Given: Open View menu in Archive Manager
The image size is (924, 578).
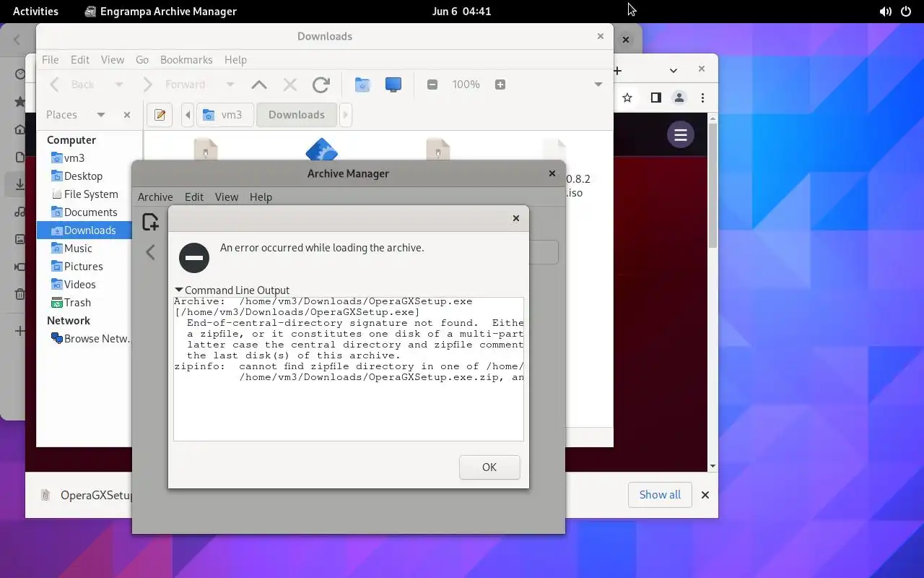Looking at the screenshot, I should tap(226, 197).
